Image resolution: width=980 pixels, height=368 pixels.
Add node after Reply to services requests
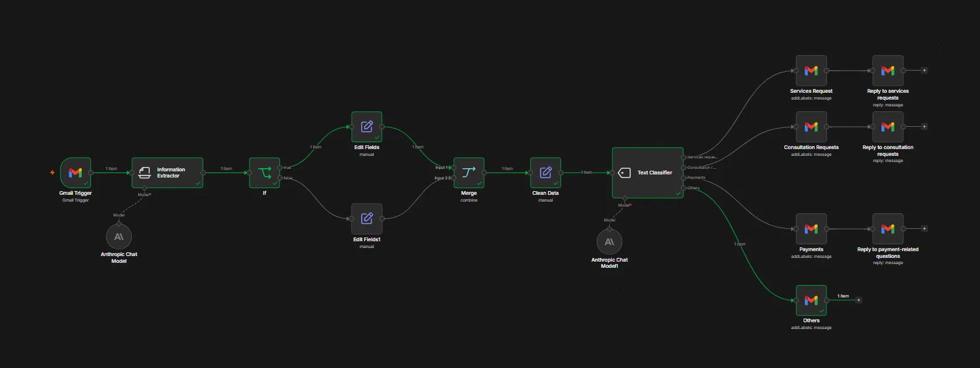(x=924, y=71)
